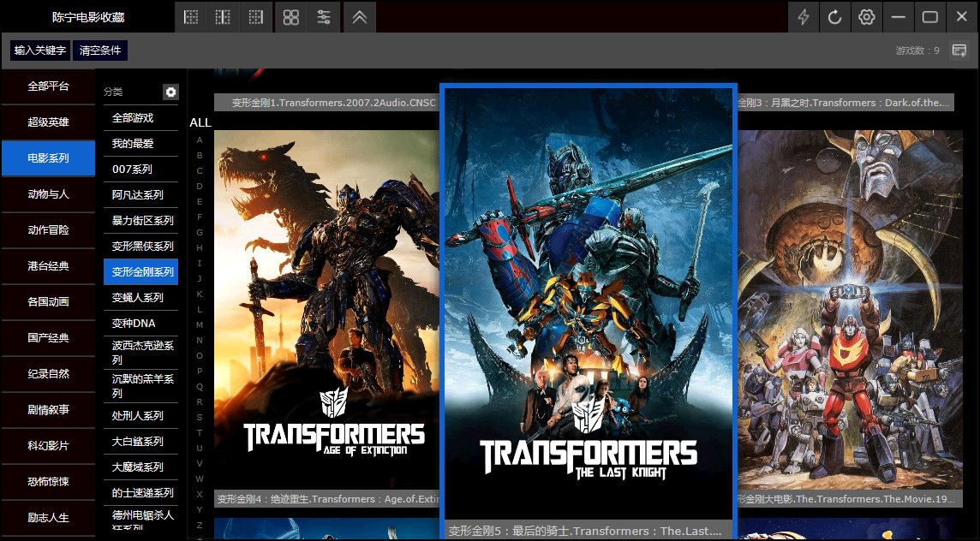This screenshot has width=980, height=541.
Task: Open settings gear in title bar
Action: tap(867, 17)
